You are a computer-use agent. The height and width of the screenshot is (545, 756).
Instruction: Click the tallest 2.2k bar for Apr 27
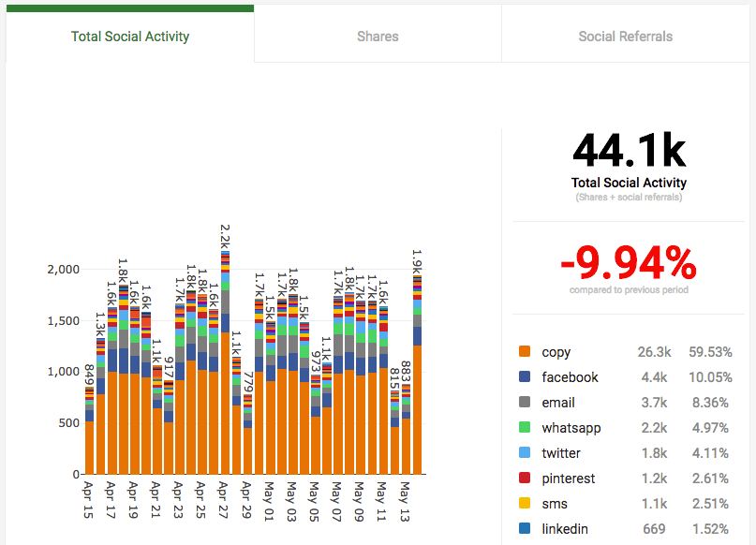pyautogui.click(x=225, y=362)
